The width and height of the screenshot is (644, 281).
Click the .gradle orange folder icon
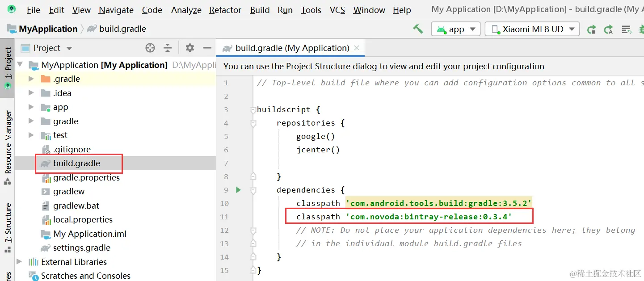click(x=46, y=79)
